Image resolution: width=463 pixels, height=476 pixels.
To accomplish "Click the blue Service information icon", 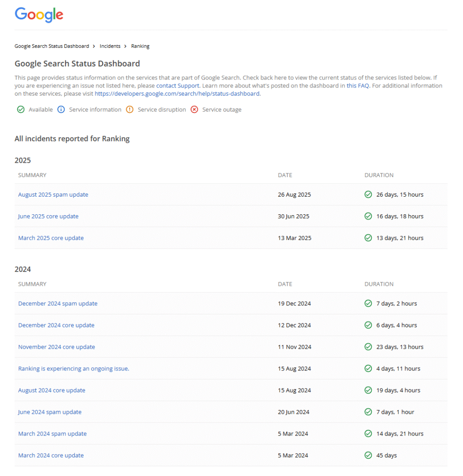I will pyautogui.click(x=61, y=109).
